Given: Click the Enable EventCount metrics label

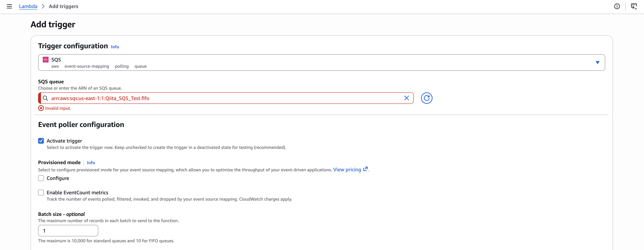Looking at the screenshot, I should [x=77, y=193].
